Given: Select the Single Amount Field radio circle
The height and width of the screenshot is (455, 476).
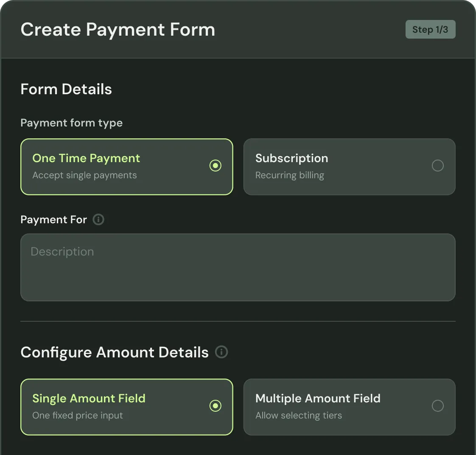Looking at the screenshot, I should pyautogui.click(x=215, y=406).
